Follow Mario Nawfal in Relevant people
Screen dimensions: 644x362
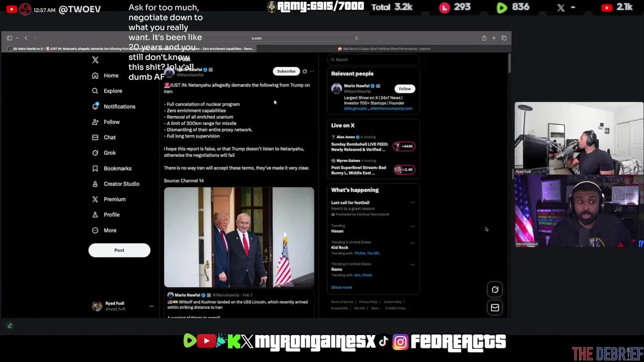(x=405, y=89)
